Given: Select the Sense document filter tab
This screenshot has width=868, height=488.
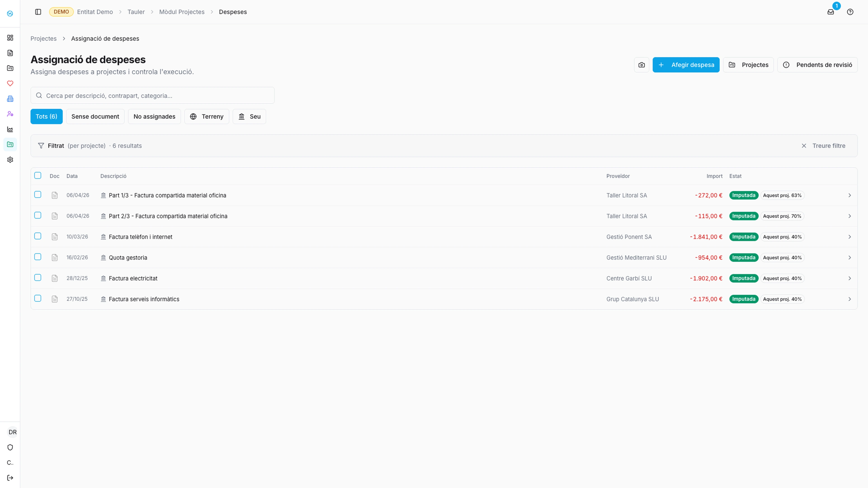Looking at the screenshot, I should [x=95, y=117].
